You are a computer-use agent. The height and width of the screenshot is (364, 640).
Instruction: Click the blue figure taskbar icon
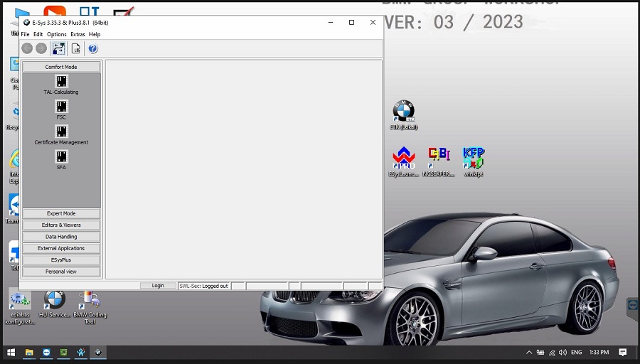(81, 352)
